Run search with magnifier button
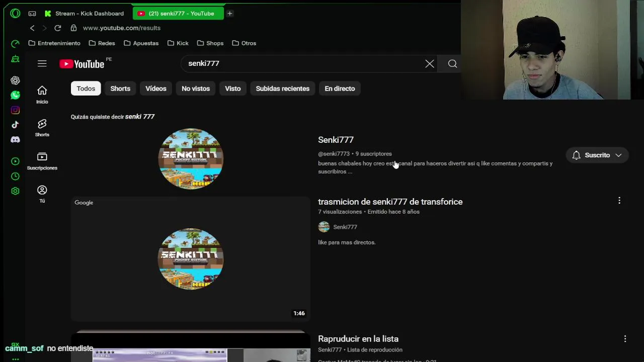Screen dimensions: 644x362 coord(452,64)
